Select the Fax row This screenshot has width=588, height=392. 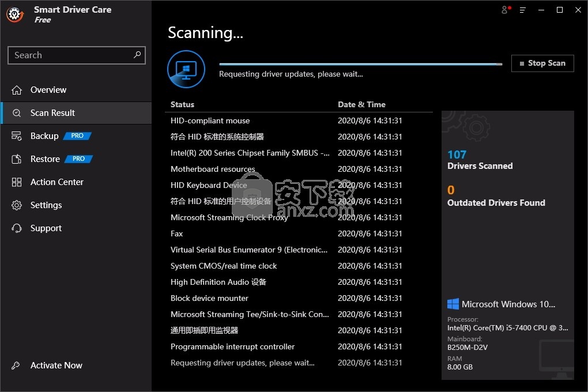[299, 233]
